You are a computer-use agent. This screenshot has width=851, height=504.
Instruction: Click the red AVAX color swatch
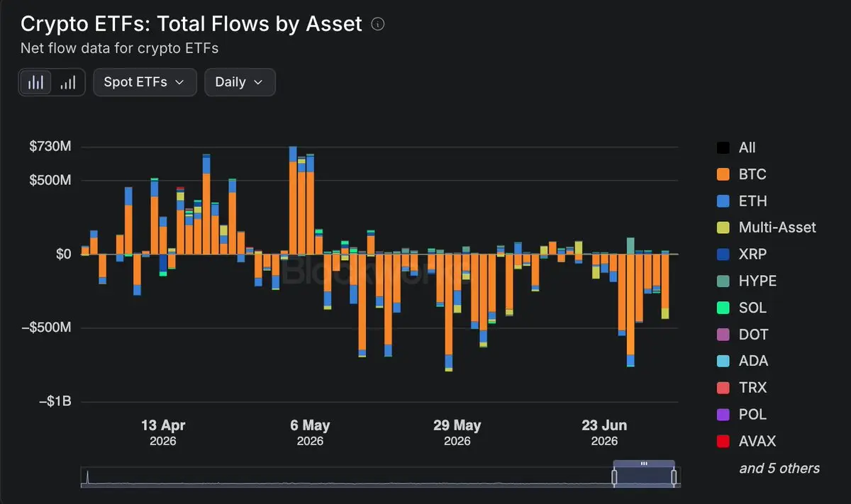(723, 441)
